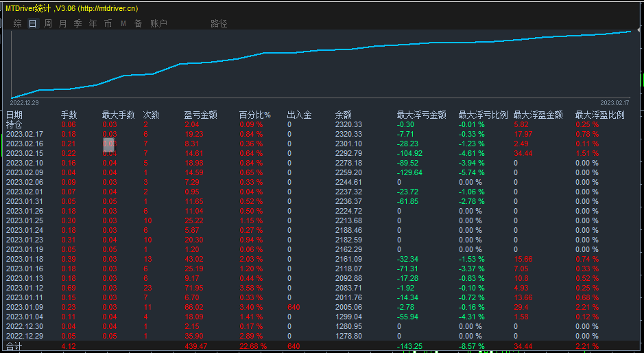Select the 2023.01.26 date row

coord(25,211)
